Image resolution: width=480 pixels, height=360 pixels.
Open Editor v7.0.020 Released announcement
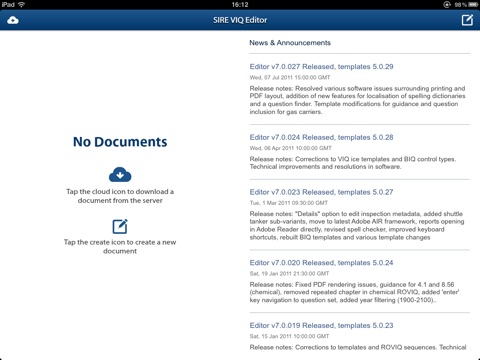click(321, 263)
